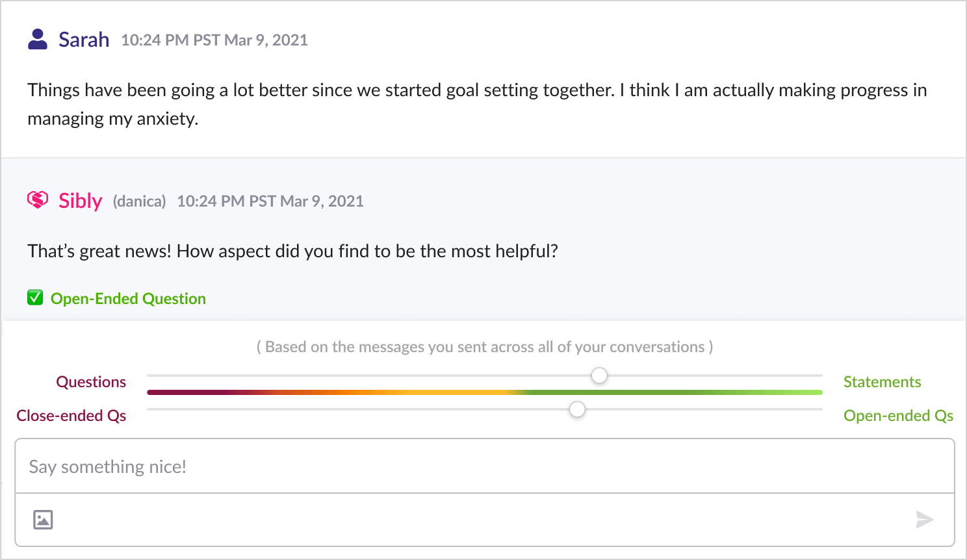Click the green checkmark next to Open-Ended Question
The width and height of the screenshot is (967, 560).
click(x=35, y=298)
